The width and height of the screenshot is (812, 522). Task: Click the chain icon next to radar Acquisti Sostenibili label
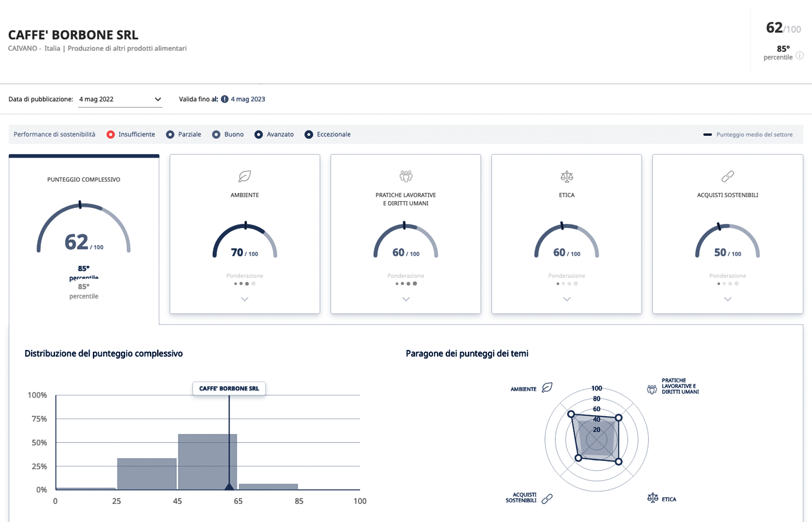[x=547, y=499]
